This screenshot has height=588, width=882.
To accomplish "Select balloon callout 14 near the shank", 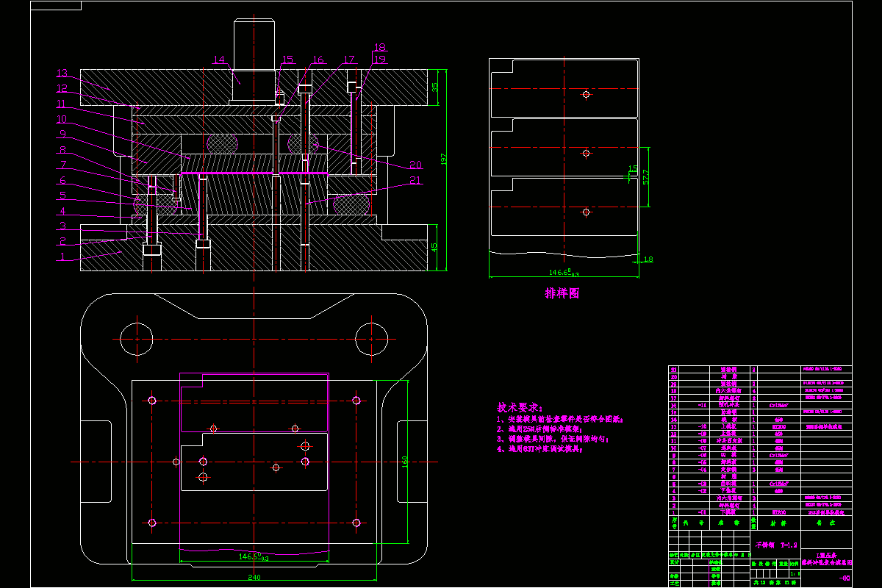I will (x=219, y=60).
